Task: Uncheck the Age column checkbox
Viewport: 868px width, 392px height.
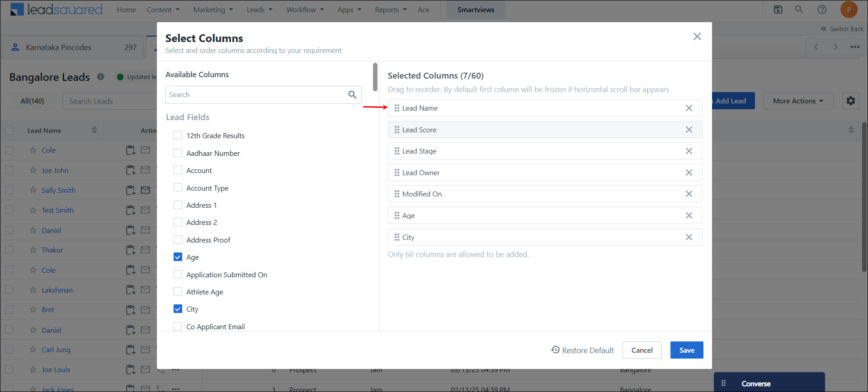Action: [x=178, y=257]
